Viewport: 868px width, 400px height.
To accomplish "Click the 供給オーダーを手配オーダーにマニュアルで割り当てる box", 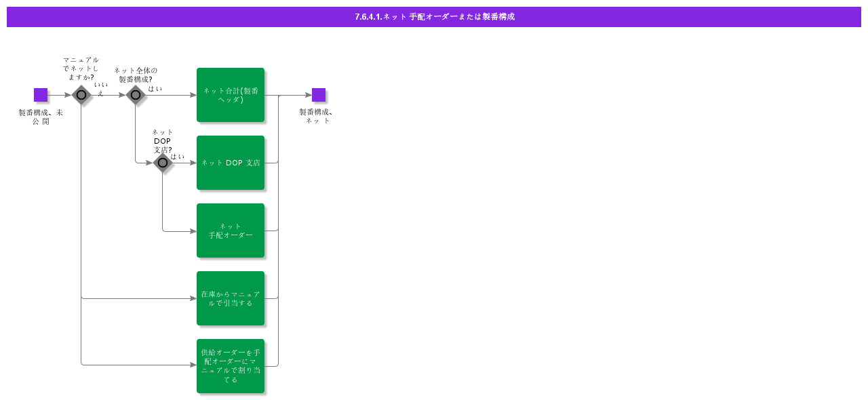I will tap(231, 365).
